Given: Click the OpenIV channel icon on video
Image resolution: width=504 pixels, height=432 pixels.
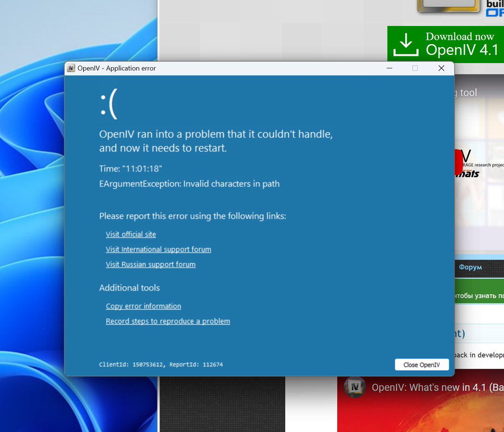Looking at the screenshot, I should pos(354,387).
